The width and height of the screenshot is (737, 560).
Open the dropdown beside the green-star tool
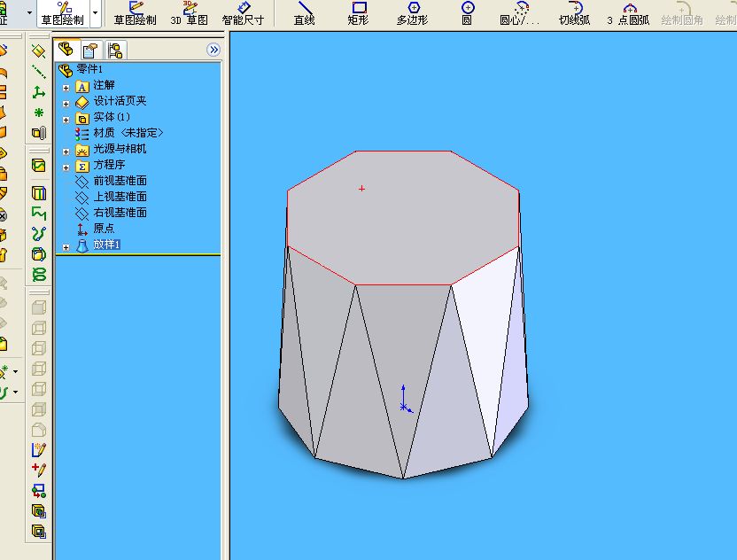[x=16, y=371]
